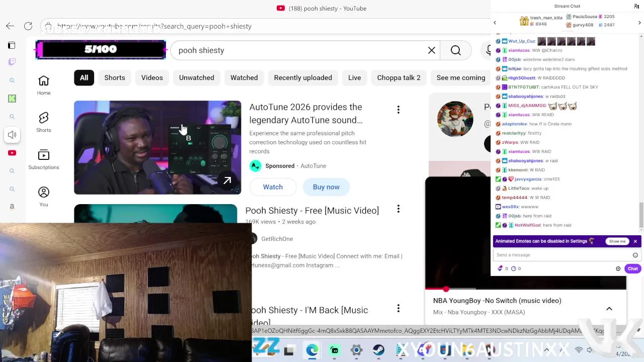The width and height of the screenshot is (644, 362).
Task: Show hidden tray icons chevron
Action: (547, 349)
